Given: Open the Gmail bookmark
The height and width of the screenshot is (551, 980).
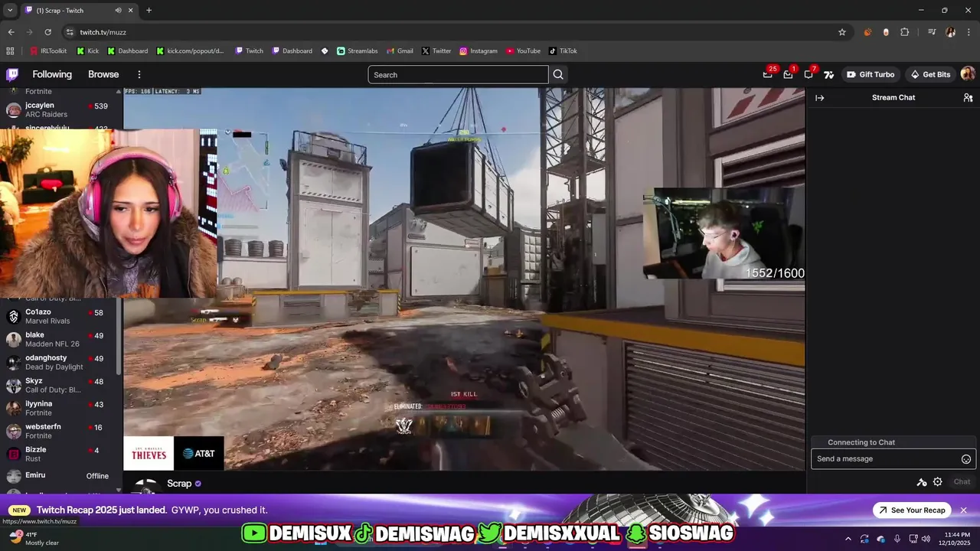Looking at the screenshot, I should pyautogui.click(x=400, y=51).
